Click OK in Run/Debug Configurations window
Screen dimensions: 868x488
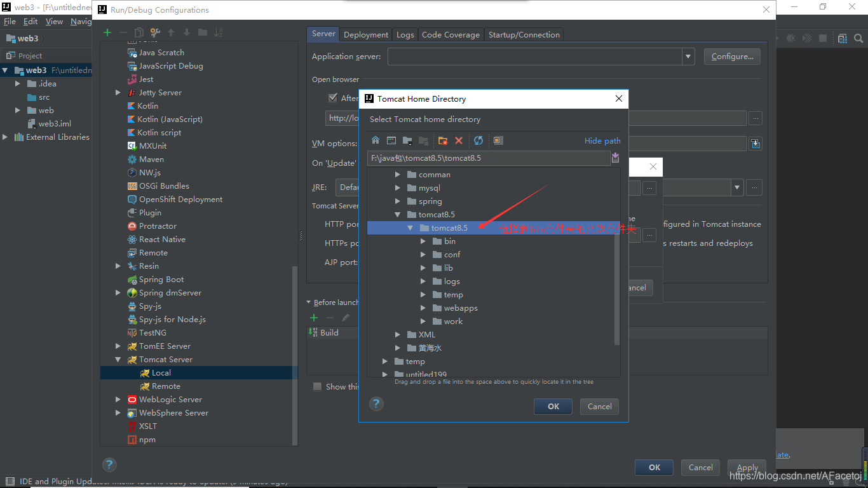coord(654,468)
